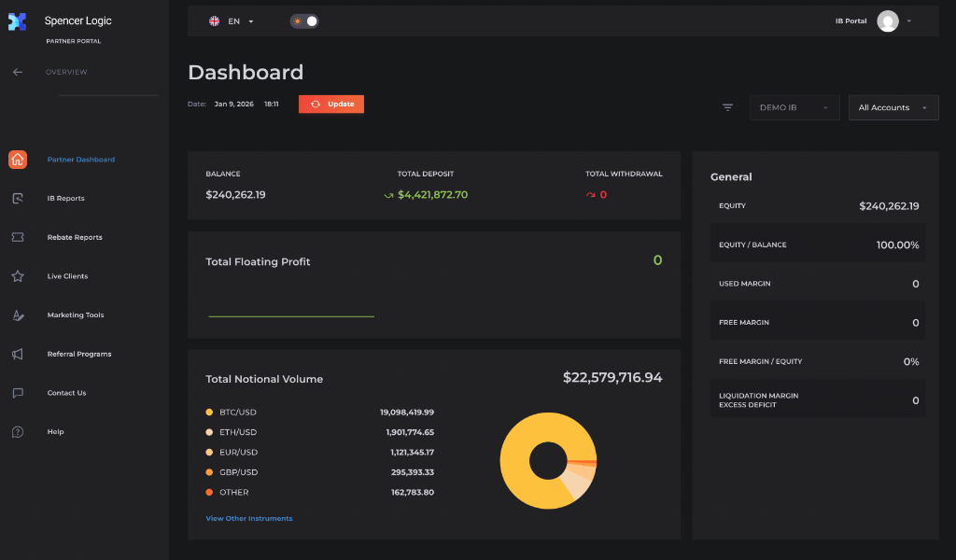Open Contact Us chat icon
This screenshot has height=560, width=956.
point(17,393)
